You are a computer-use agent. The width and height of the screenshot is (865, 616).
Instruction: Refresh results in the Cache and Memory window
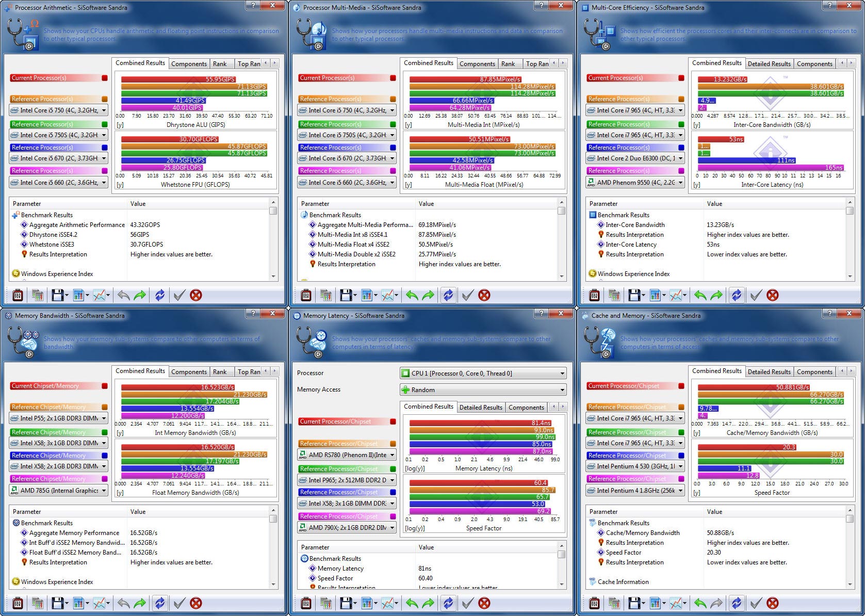coord(737,603)
